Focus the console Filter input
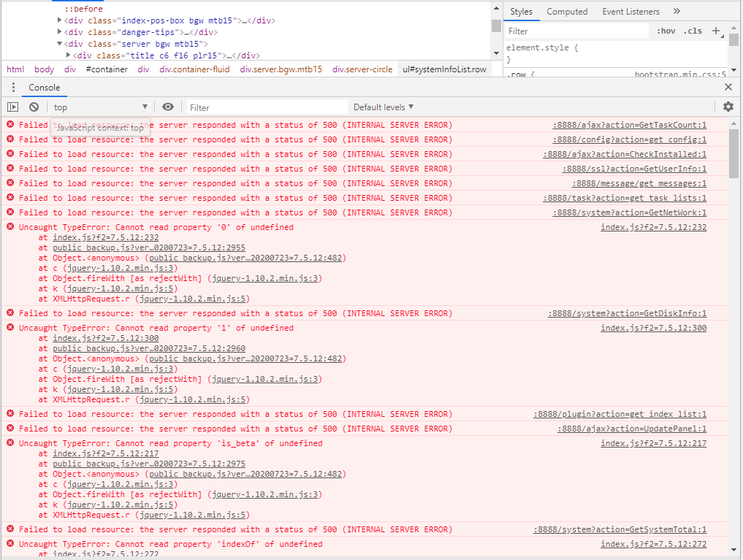This screenshot has height=560, width=743. pos(267,107)
